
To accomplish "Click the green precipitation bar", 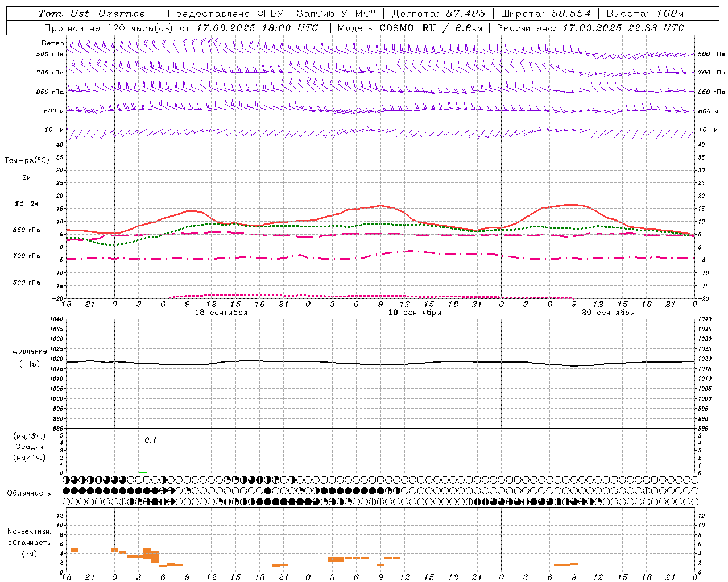I will tap(143, 472).
